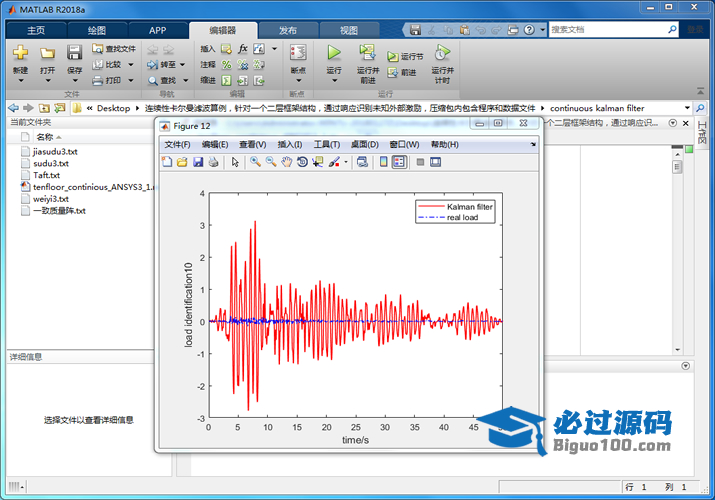Choose the Rotate 3D tool
Image resolution: width=715 pixels, height=500 pixels.
[302, 162]
